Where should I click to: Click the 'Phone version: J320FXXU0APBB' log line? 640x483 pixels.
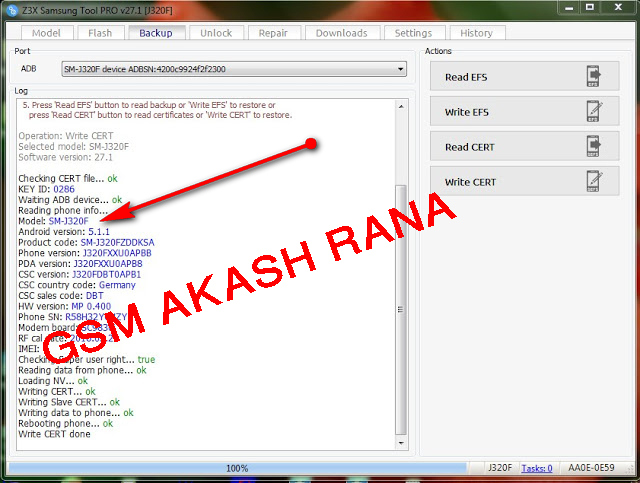tap(85, 253)
